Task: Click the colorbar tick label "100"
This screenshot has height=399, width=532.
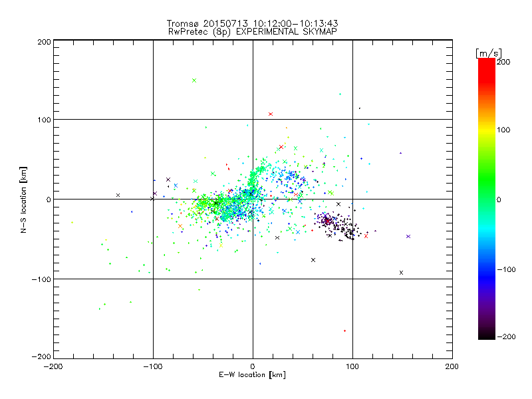Action: (x=503, y=130)
